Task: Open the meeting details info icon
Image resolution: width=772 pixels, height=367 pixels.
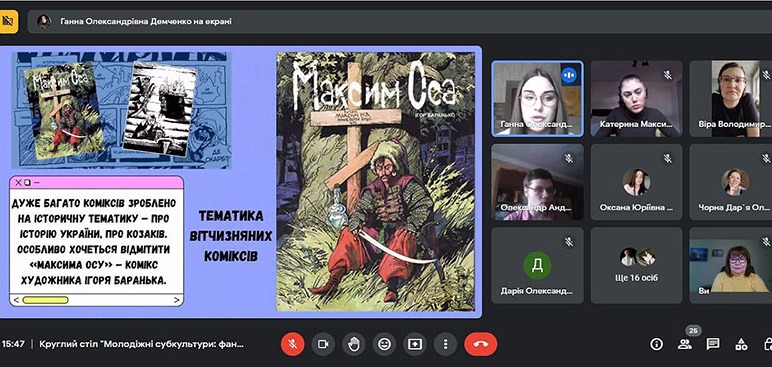Action: point(656,344)
